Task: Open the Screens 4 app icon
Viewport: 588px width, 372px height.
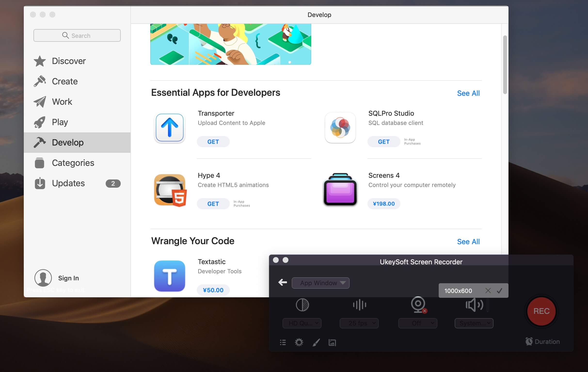Action: click(x=340, y=189)
